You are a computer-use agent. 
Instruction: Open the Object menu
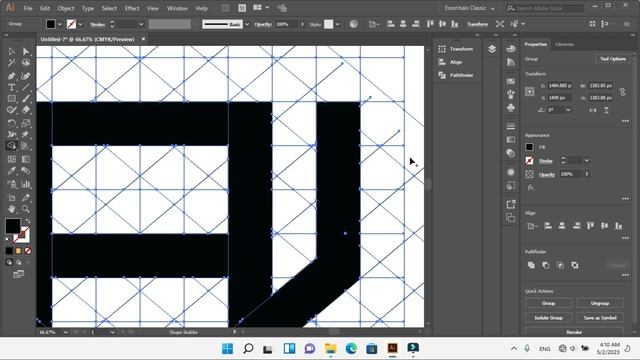66,8
